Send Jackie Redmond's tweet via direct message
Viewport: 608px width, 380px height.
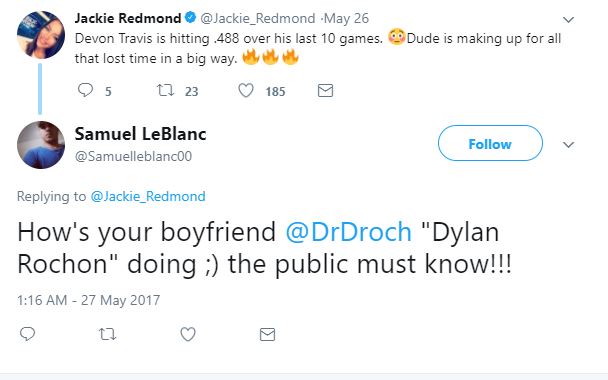(x=325, y=90)
